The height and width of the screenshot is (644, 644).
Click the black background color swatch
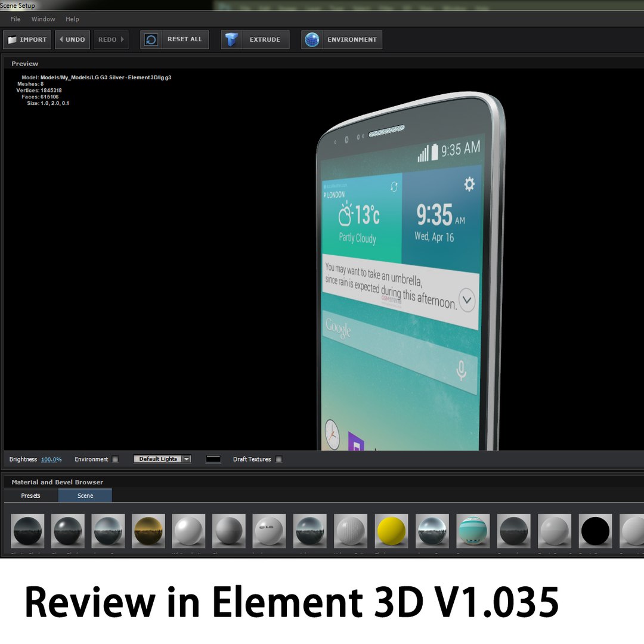(x=213, y=459)
